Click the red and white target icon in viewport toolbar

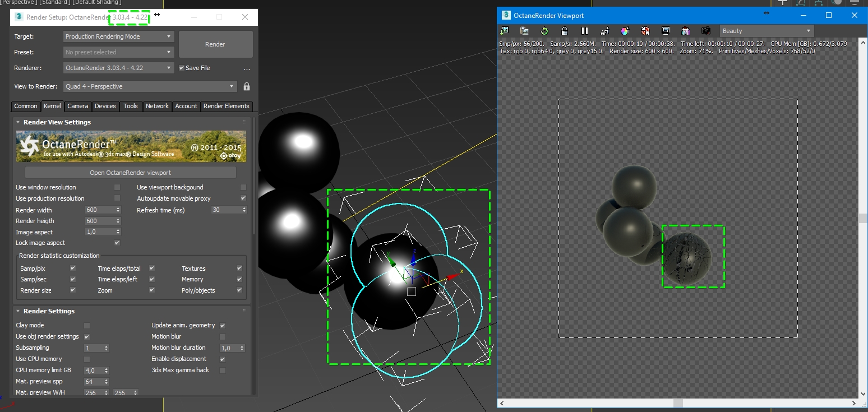coord(645,31)
